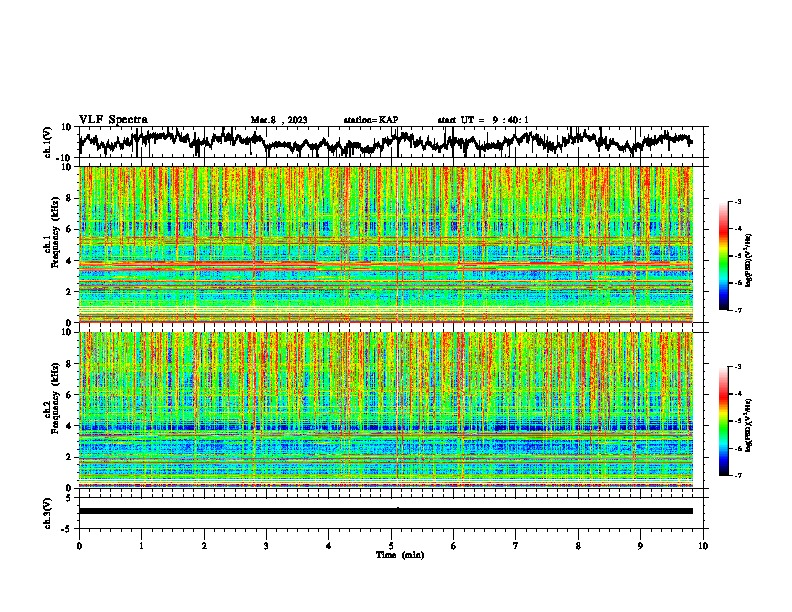Viewport: 792px width, 612px height.
Task: Click the '2' kHz tick of the ch.1 spectrogram
Action: coord(70,291)
